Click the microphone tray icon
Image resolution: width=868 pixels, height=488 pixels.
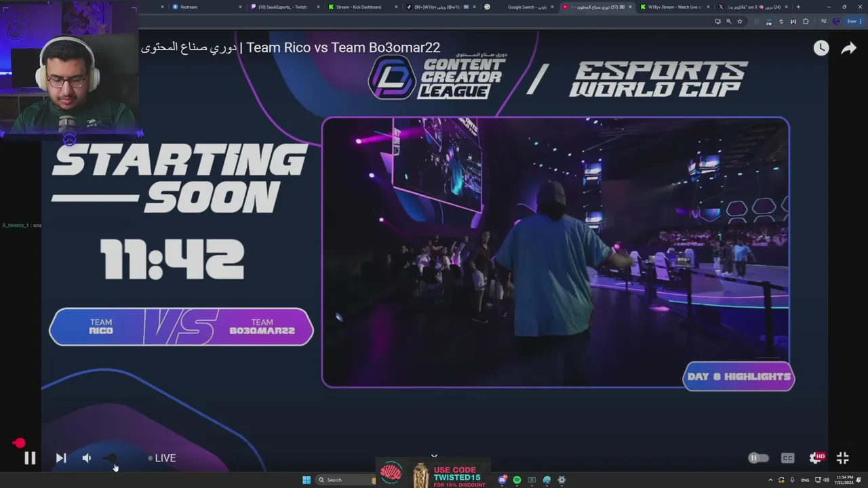792,480
